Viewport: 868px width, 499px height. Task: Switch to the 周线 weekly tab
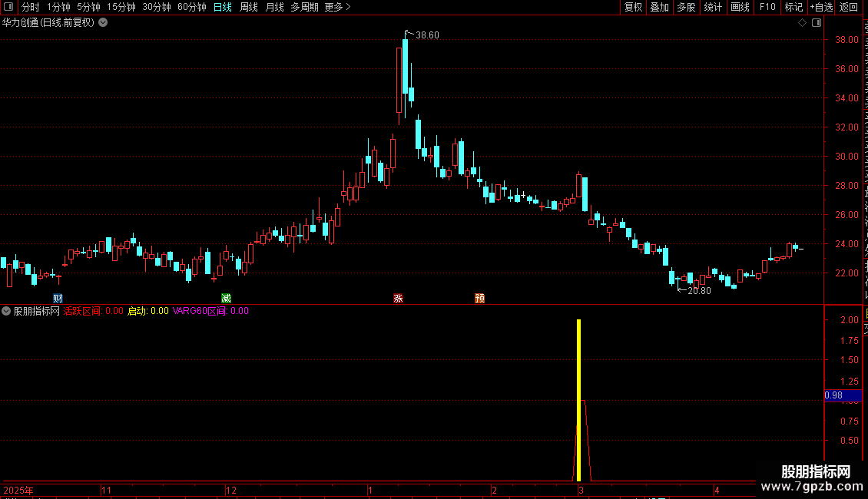(249, 7)
